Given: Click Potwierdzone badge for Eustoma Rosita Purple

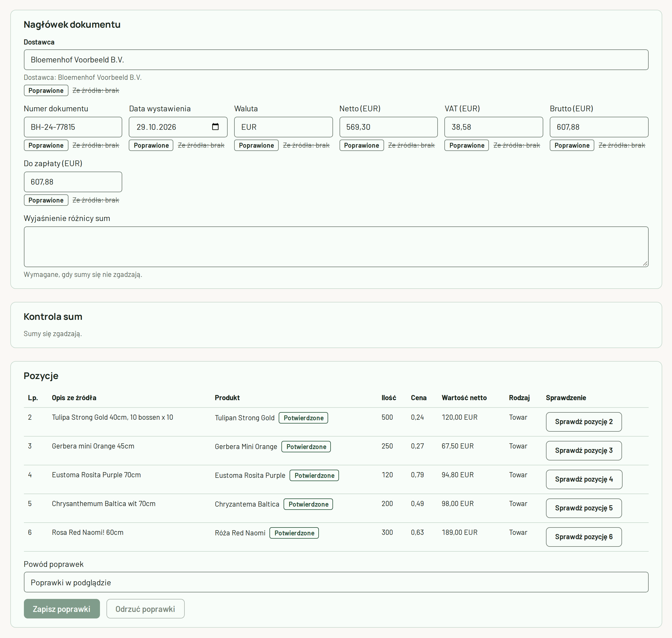Looking at the screenshot, I should pos(314,475).
